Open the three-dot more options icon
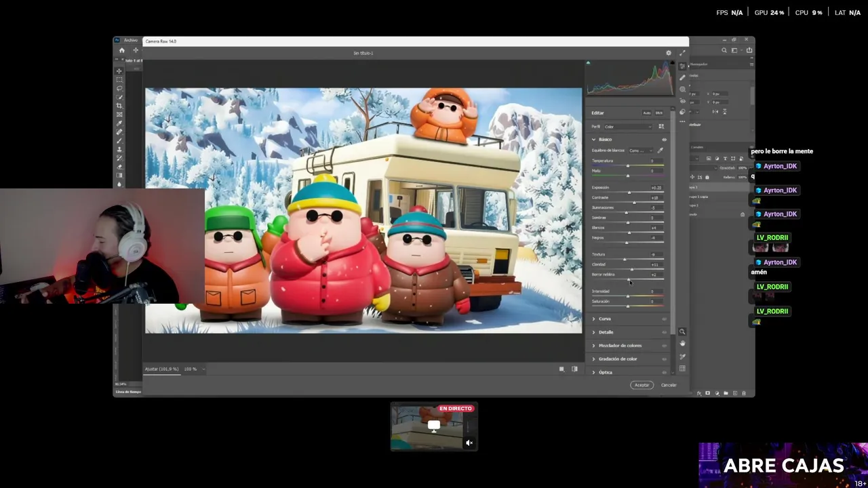This screenshot has width=868, height=488. 682,123
